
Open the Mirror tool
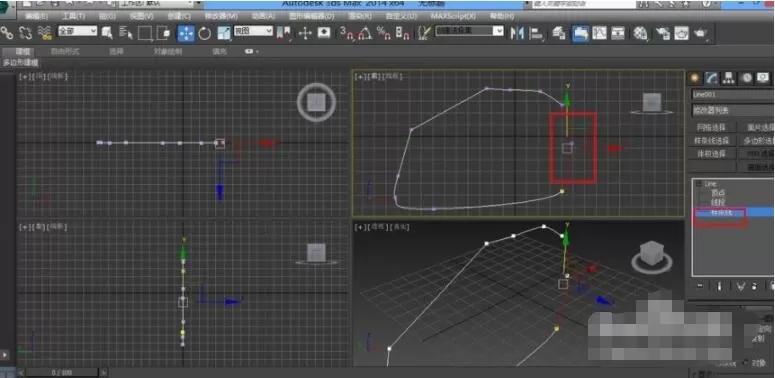pos(517,34)
